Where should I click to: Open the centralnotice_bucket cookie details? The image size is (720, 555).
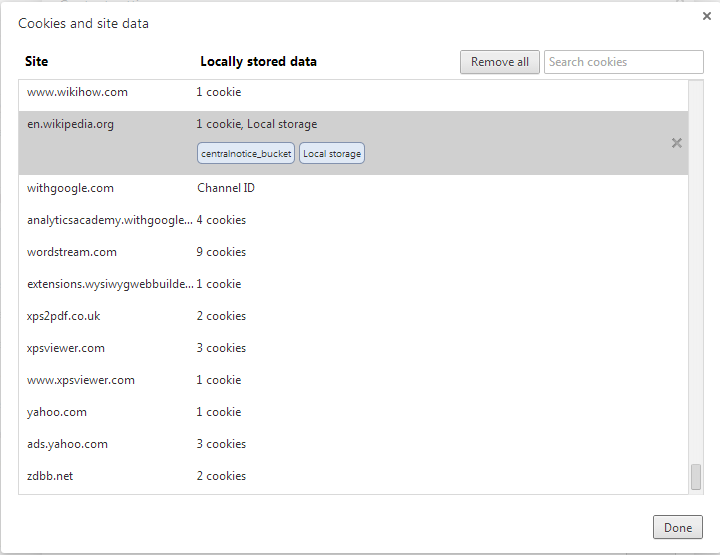click(x=246, y=153)
